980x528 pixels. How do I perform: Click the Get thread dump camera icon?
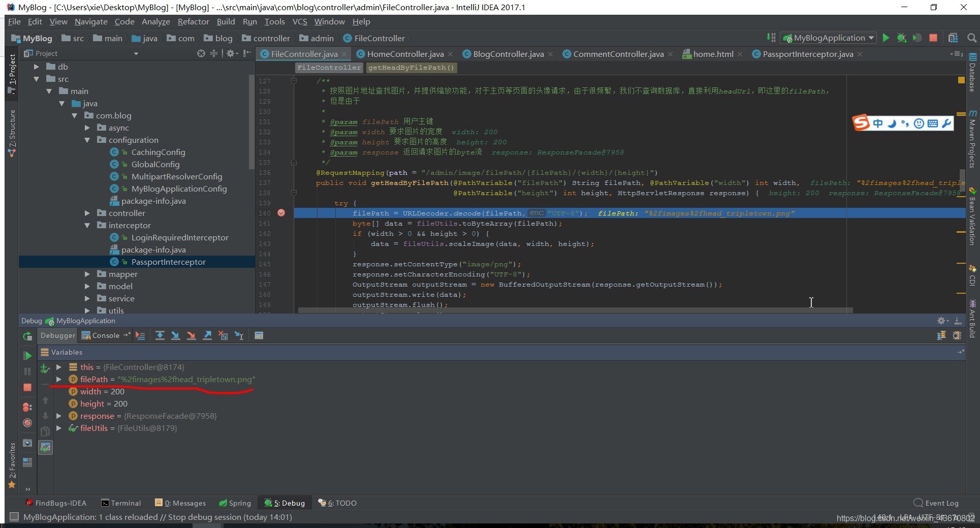[x=27, y=443]
